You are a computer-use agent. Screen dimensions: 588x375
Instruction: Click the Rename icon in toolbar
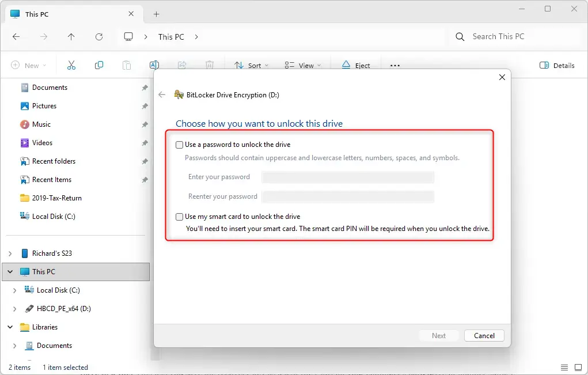coord(154,65)
